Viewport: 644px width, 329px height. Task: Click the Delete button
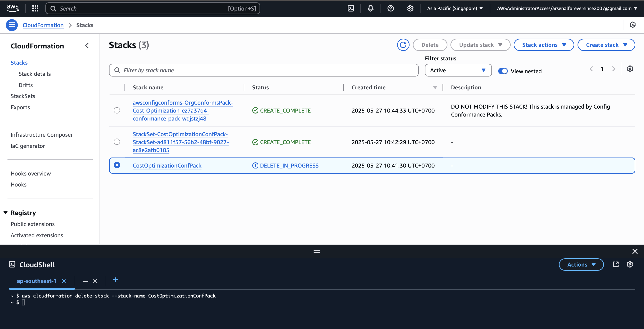430,45
